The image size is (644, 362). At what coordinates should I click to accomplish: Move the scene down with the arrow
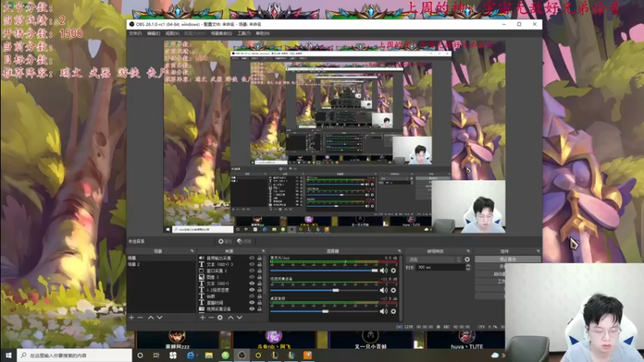point(159,317)
